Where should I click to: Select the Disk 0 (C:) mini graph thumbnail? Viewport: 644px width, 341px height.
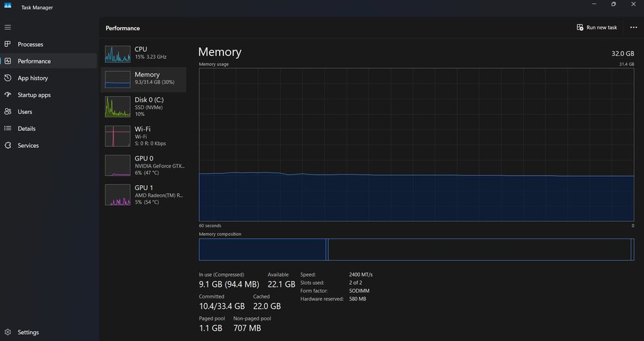coord(117,106)
